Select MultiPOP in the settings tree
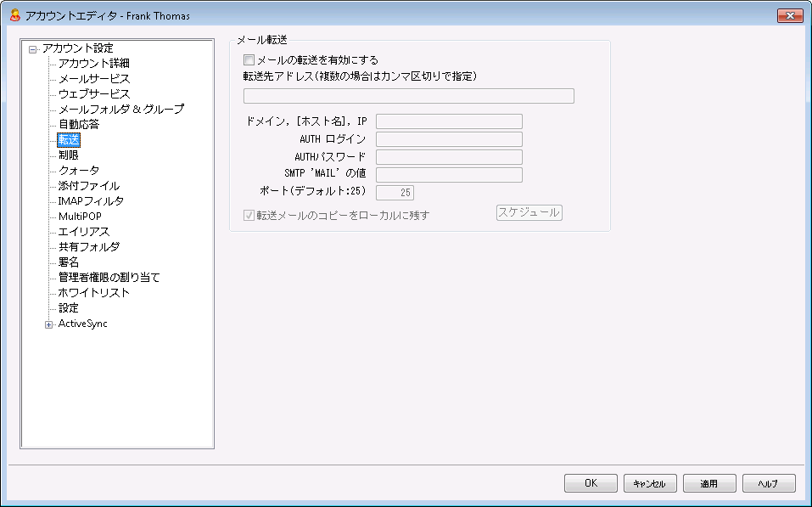 click(80, 217)
